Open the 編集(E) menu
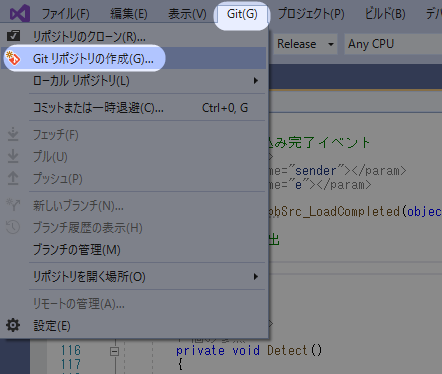Viewport: 442px width, 374px height. click(129, 14)
